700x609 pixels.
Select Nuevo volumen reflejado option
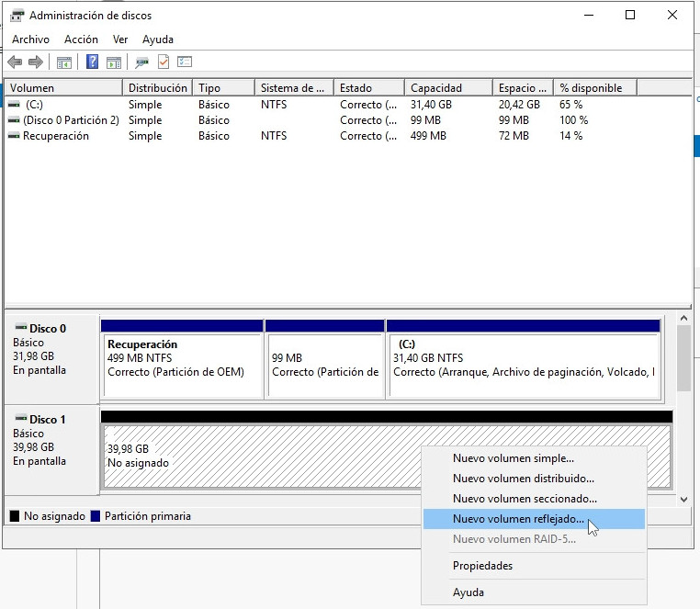click(518, 519)
